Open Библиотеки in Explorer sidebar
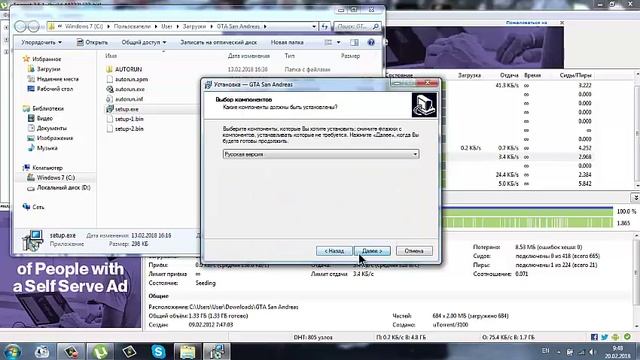640x360 pixels. pyautogui.click(x=48, y=109)
